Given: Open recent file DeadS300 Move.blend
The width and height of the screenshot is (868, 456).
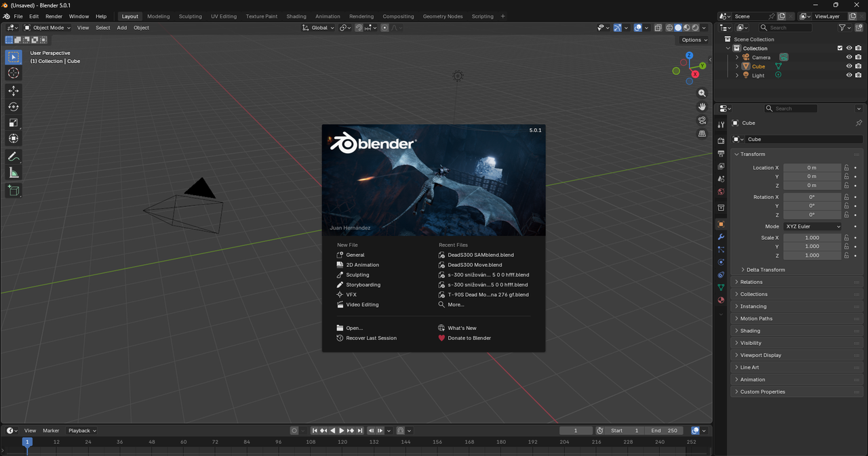Looking at the screenshot, I should click(475, 265).
